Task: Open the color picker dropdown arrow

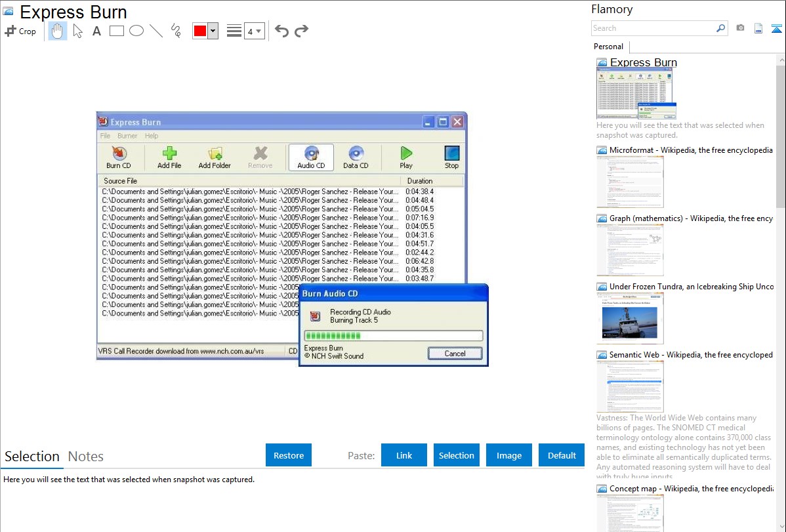Action: 213,31
